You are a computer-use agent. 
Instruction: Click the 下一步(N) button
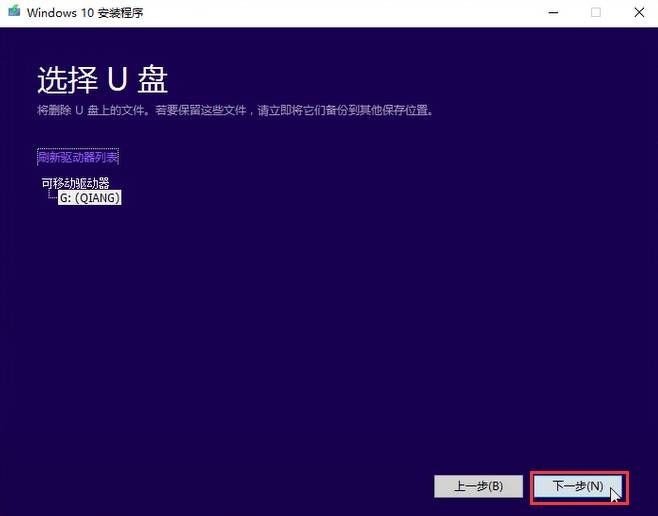(578, 487)
